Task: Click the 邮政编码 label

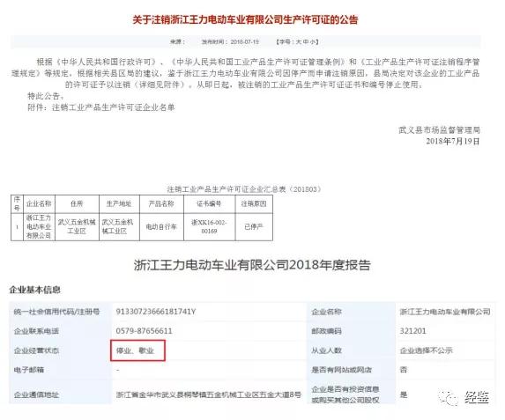Action: click(327, 331)
